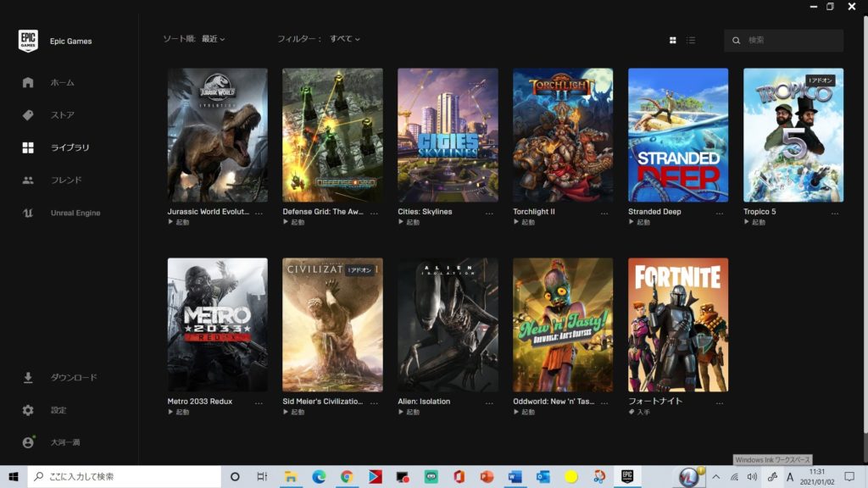Open Task View on the taskbar

262,476
